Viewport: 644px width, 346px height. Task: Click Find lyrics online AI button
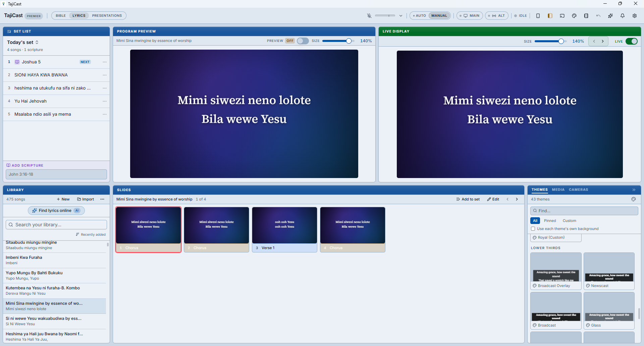click(x=56, y=211)
